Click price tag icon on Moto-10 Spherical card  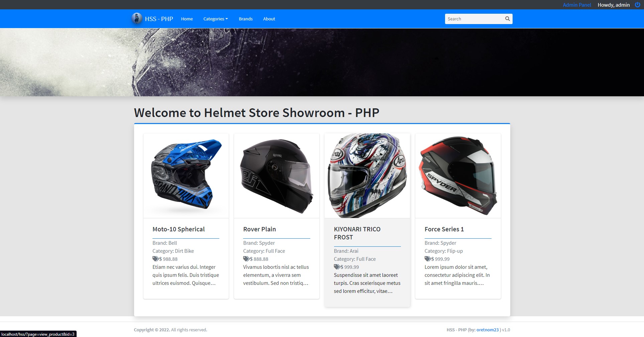click(155, 259)
